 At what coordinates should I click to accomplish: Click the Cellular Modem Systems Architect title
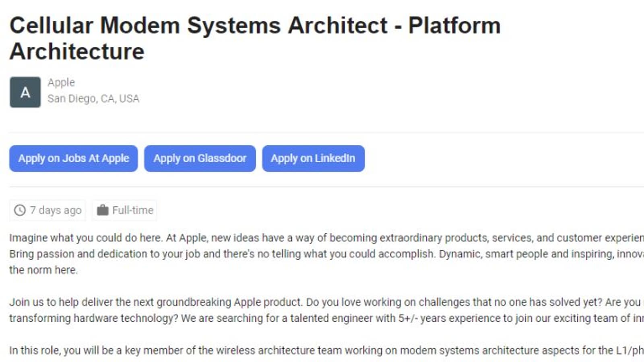click(255, 26)
